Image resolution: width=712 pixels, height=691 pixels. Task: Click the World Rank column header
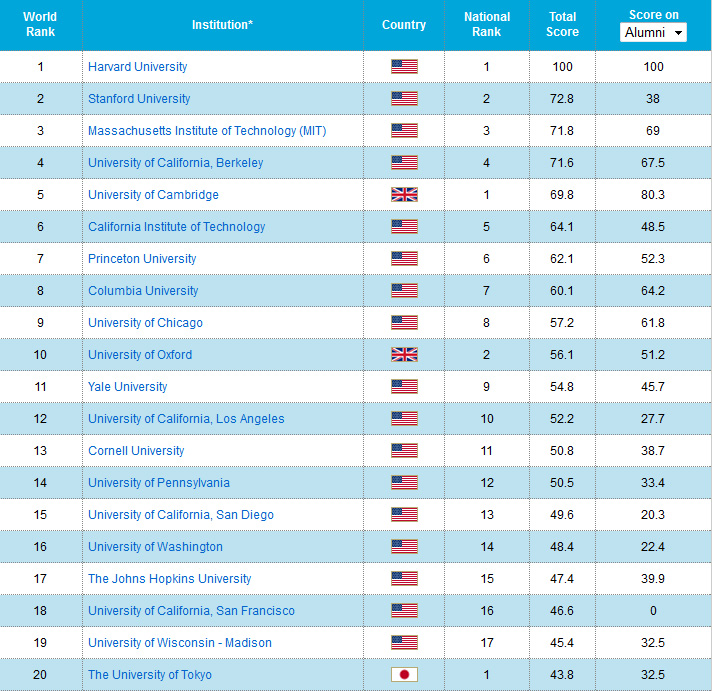pyautogui.click(x=40, y=24)
